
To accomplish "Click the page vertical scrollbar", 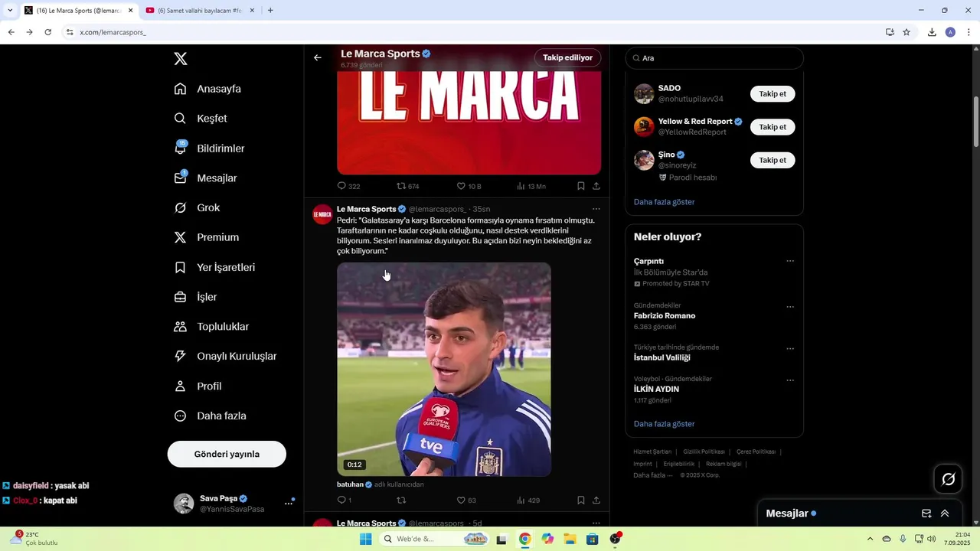I will point(976,122).
